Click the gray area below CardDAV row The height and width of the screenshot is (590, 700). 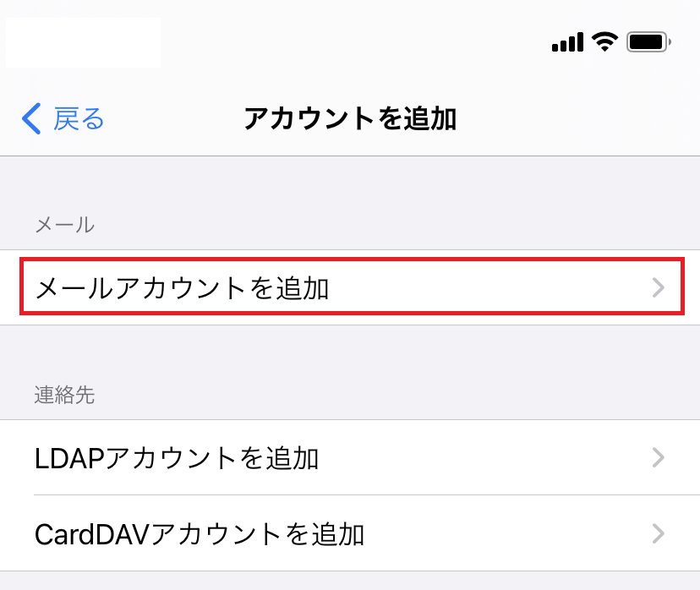[350, 581]
